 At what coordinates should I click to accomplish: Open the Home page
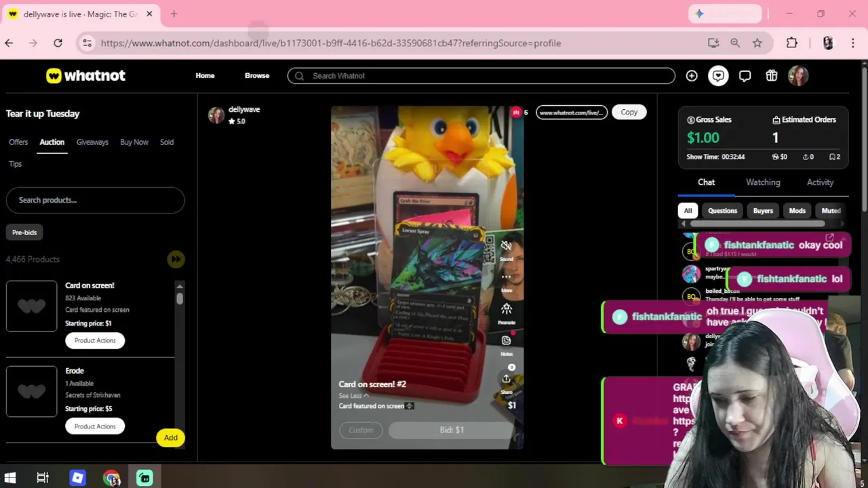tap(205, 76)
